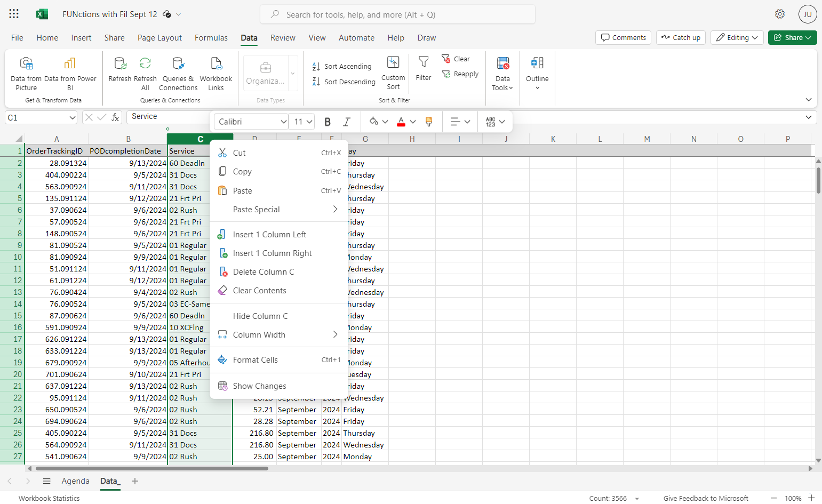This screenshot has width=822, height=504.
Task: Collapse the ribbon chevron
Action: 809,100
